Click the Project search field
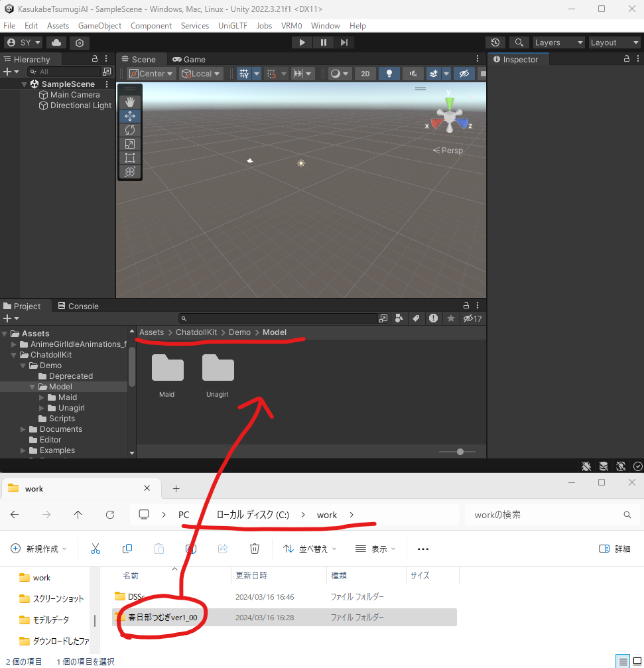Viewport: 644px width, 668px height. click(x=278, y=318)
